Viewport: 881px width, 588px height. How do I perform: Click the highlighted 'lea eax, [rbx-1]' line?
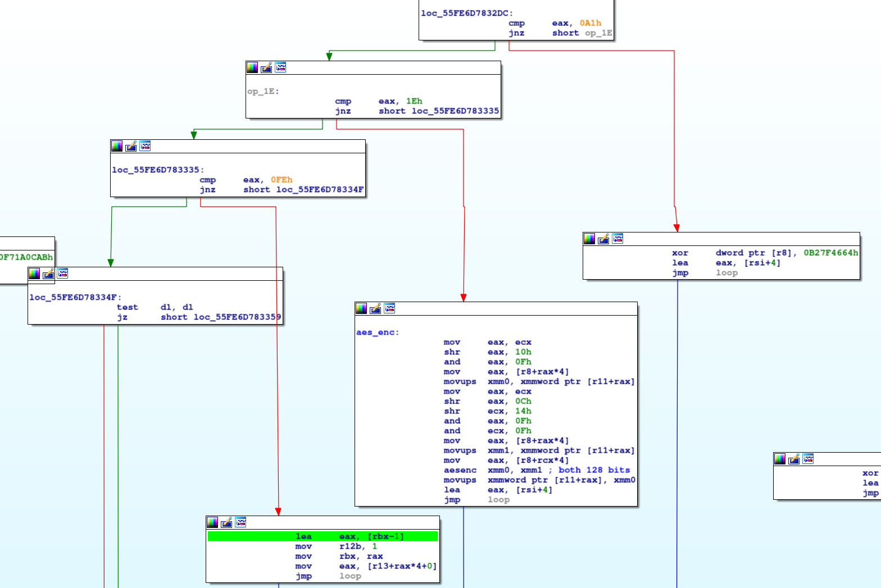tap(323, 536)
